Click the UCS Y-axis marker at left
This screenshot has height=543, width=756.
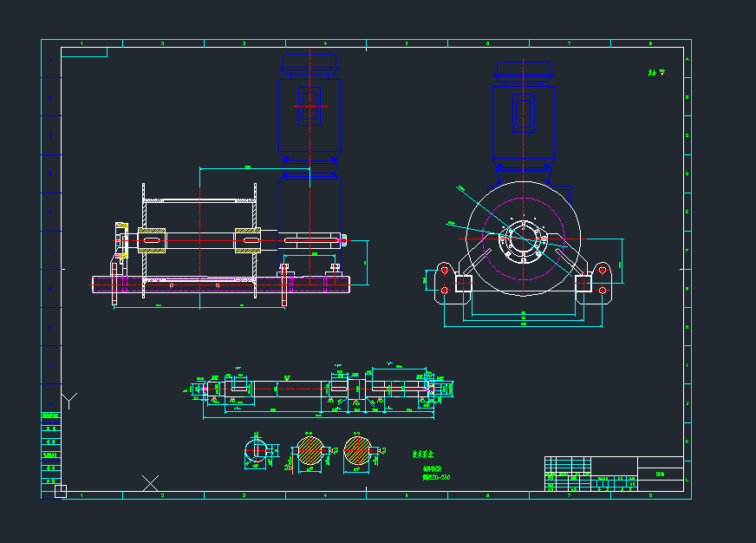coord(70,400)
